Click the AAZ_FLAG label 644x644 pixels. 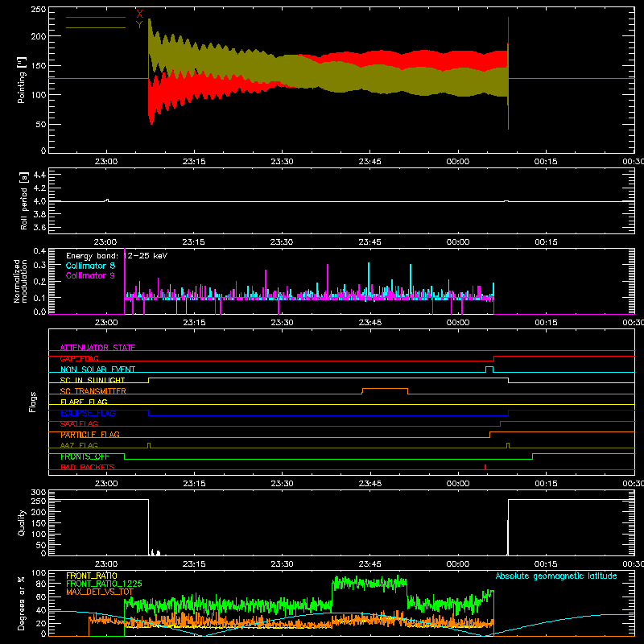pos(79,446)
